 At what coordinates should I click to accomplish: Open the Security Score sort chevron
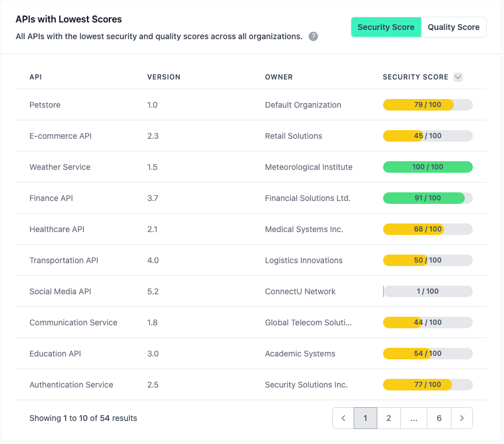point(458,77)
